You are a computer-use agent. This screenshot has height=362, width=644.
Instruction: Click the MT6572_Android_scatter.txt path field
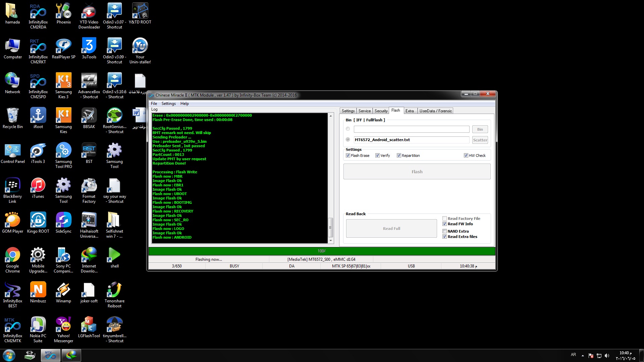point(412,140)
